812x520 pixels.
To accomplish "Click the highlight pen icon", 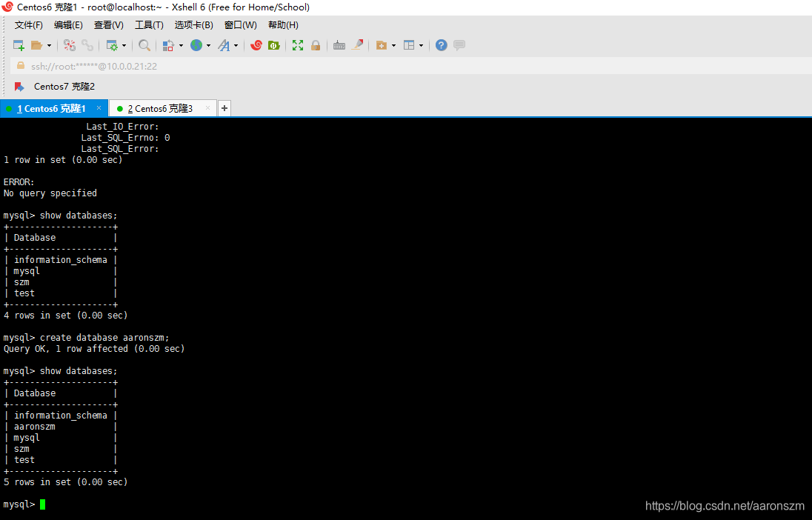I will (x=357, y=45).
